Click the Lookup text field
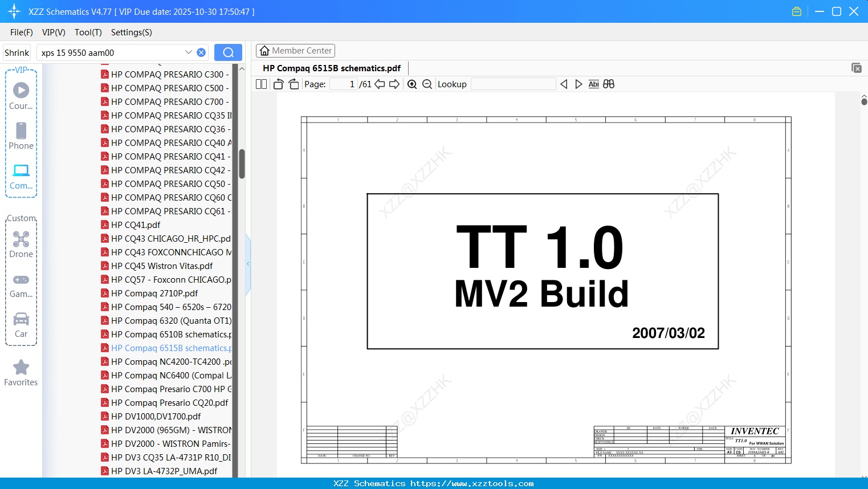 click(x=514, y=84)
